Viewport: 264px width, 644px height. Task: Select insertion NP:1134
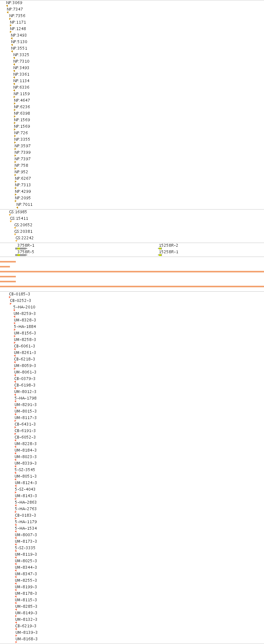[21, 81]
